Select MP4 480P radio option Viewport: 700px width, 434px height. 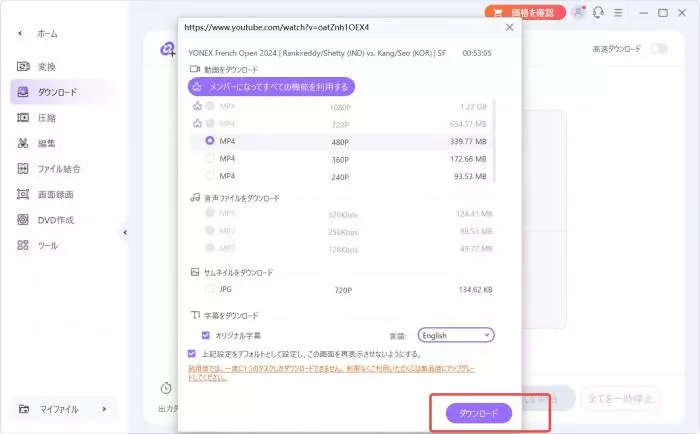coord(210,141)
